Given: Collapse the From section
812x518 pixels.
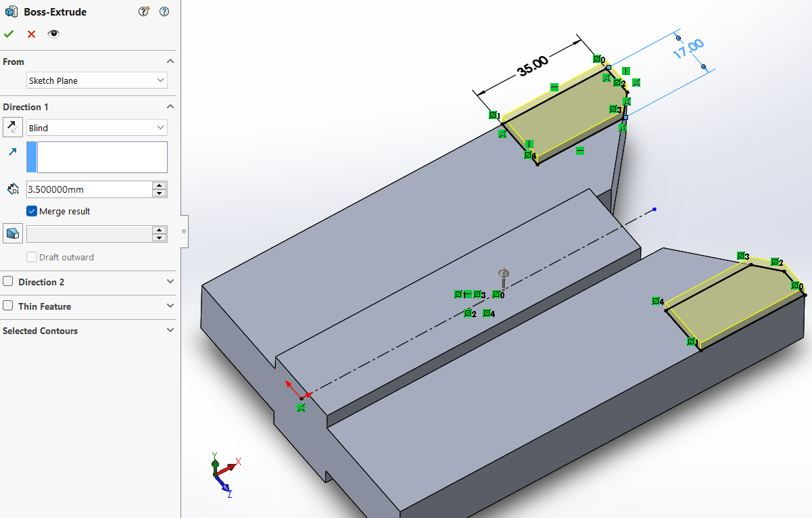Looking at the screenshot, I should tap(170, 62).
